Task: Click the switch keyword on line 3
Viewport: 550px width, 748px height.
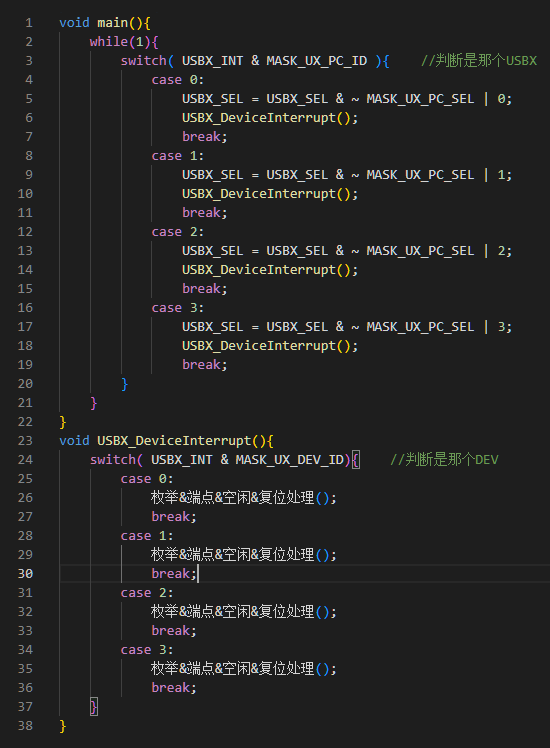Action: point(144,61)
